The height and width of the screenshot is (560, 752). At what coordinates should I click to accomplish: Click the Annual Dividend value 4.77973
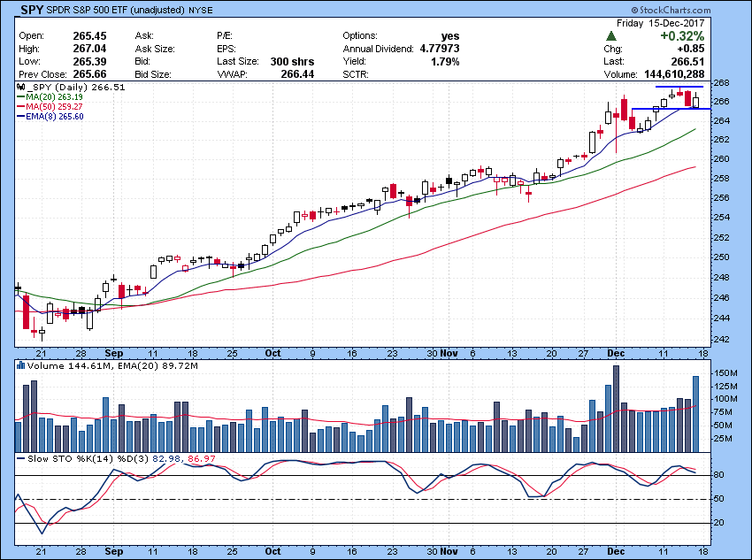(440, 49)
